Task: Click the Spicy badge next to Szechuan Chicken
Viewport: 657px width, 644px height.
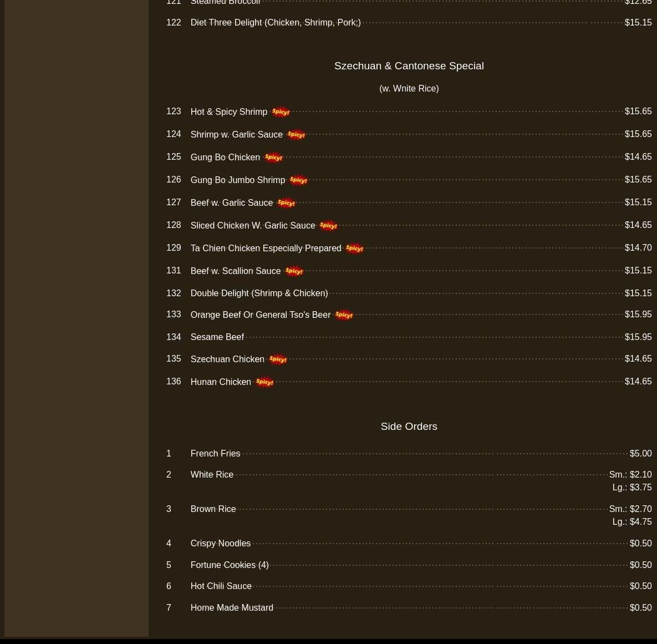Action: point(278,359)
